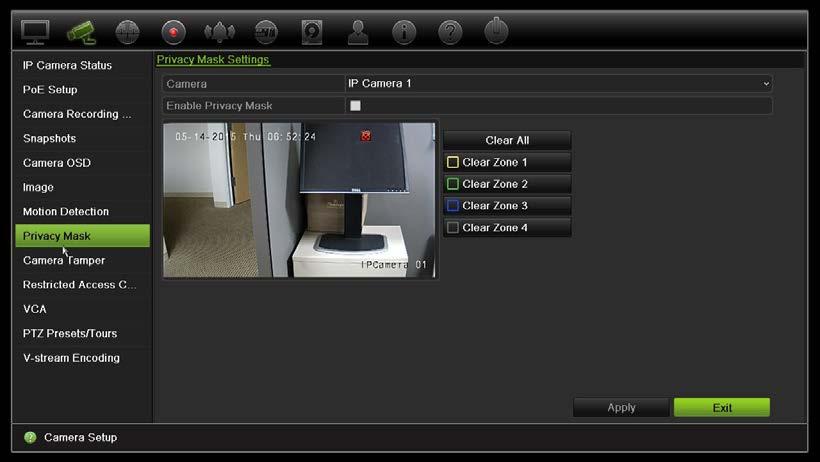Click the Enable Privacy Mask label
Viewport: 820px width, 462px height.
[219, 106]
